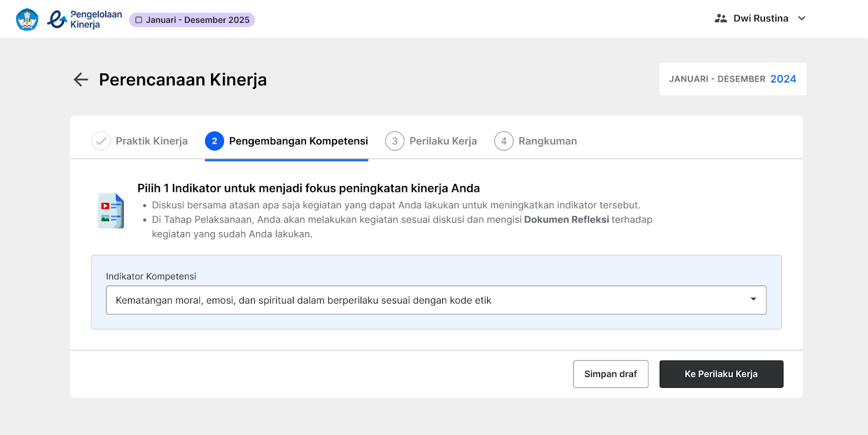Screen dimensions: 868x435
Task: Click the Pengelolaan Kinerja logo
Action: coord(85,20)
